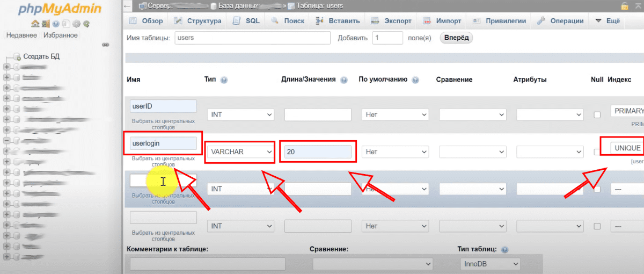
Task: Click the link/unlink chain icon in sidebar
Action: [105, 45]
